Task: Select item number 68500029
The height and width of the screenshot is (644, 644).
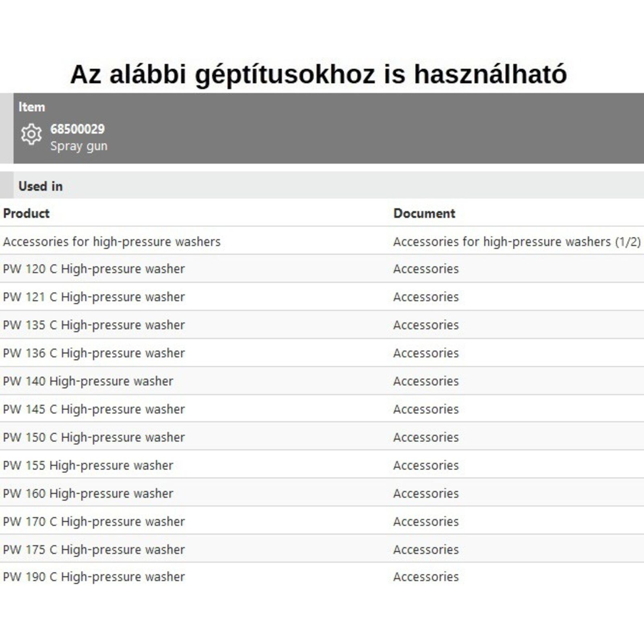Action: click(x=77, y=129)
